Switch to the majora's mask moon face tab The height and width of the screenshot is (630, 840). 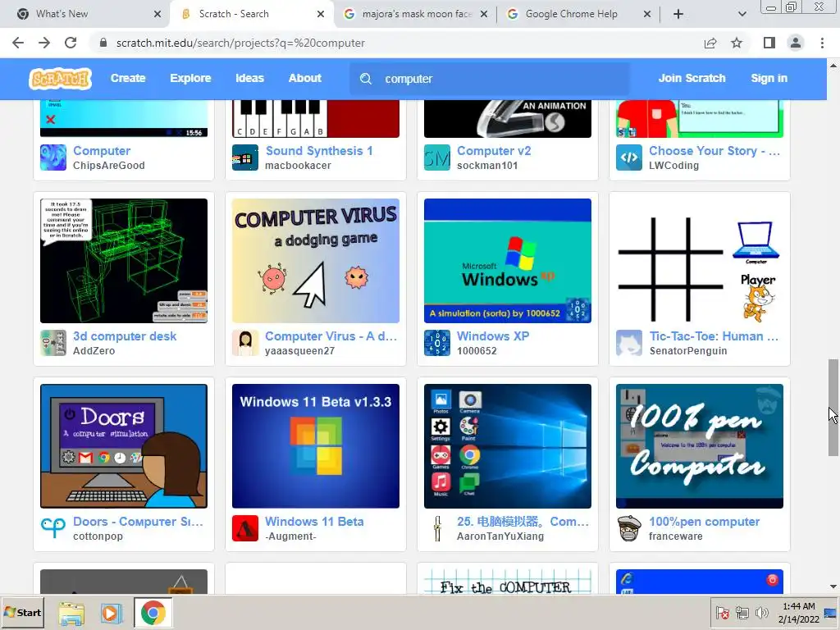pos(415,14)
